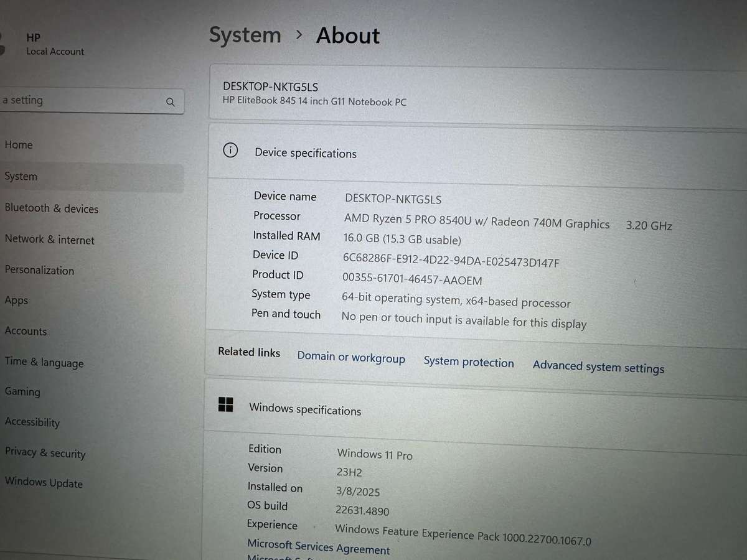Click the search magnifier in the settings search box
The width and height of the screenshot is (747, 560).
[x=170, y=101]
